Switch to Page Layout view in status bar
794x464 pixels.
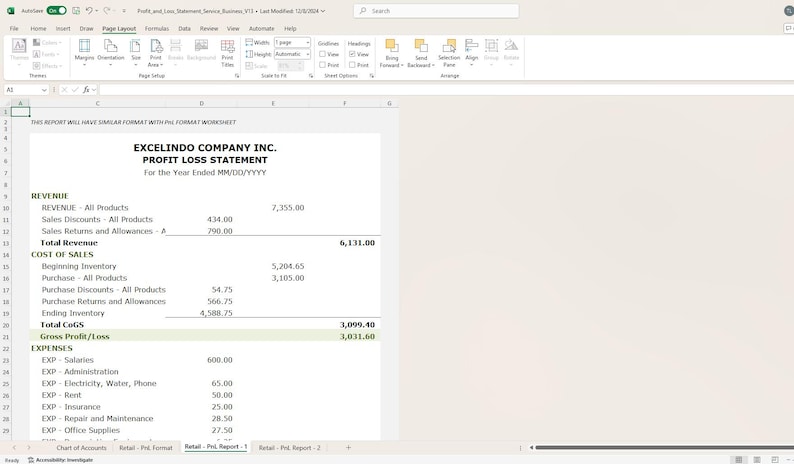757,459
